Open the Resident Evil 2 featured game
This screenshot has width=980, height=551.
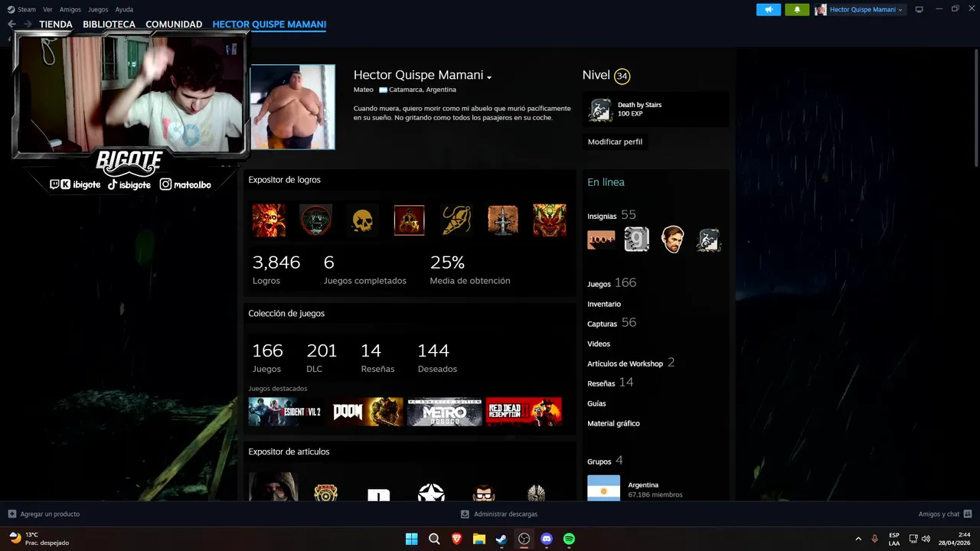tap(285, 412)
